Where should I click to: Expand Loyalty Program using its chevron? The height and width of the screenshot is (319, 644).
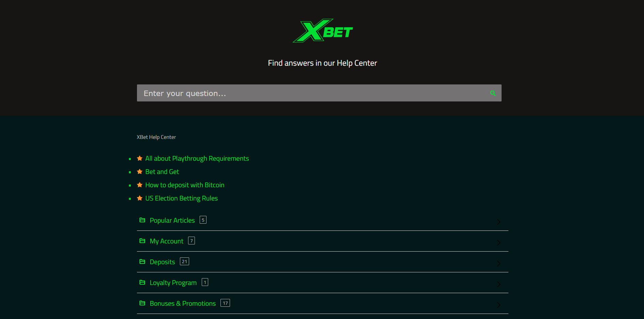coord(499,284)
